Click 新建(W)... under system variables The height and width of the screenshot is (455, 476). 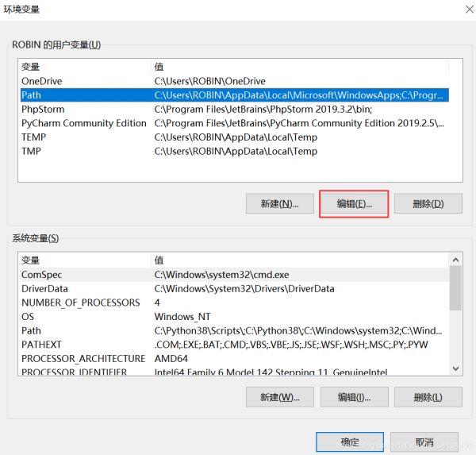(280, 397)
